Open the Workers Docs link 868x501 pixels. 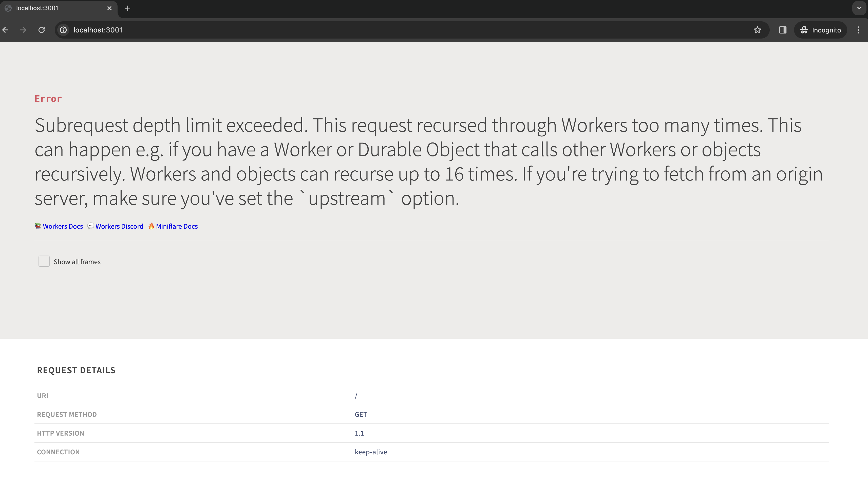tap(63, 226)
